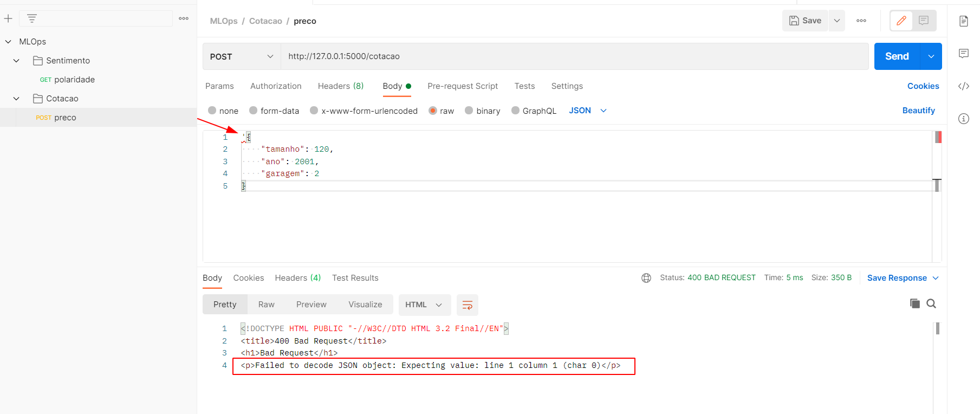The width and height of the screenshot is (980, 414).
Task: Switch response view to Pretty
Action: click(x=225, y=305)
